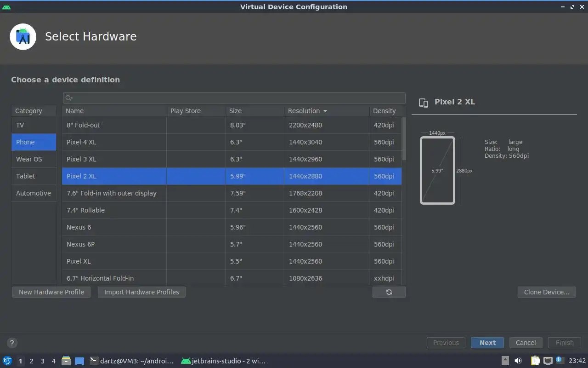The height and width of the screenshot is (368, 588).
Task: Select the Pixel XL device row
Action: click(232, 261)
